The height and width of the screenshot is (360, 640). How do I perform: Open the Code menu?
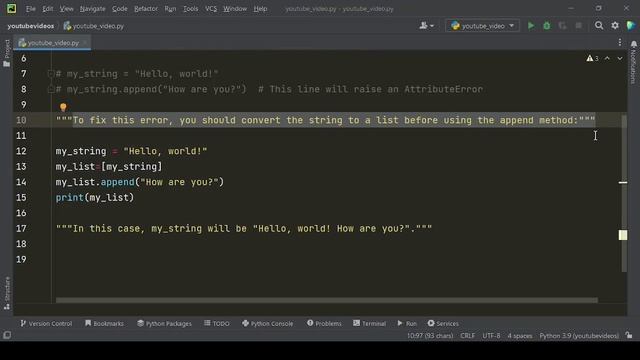tap(120, 9)
